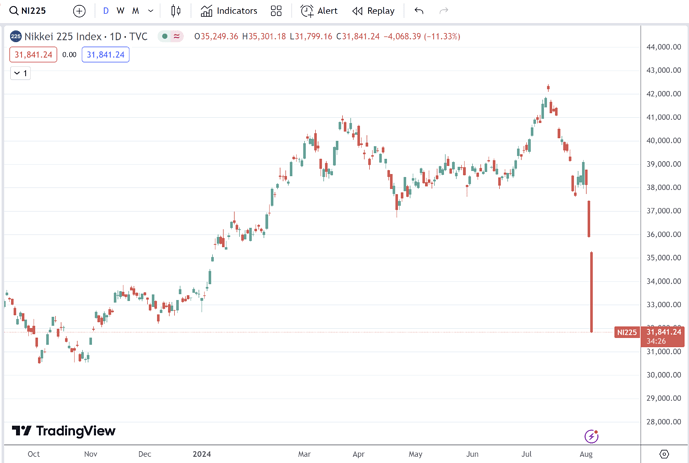689x463 pixels.
Task: Open the NI225 symbol search
Action: tap(28, 11)
